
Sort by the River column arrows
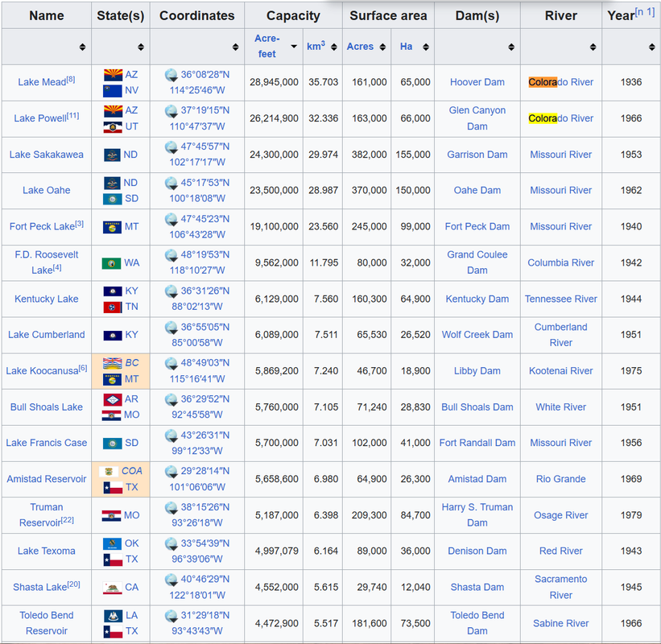click(593, 47)
